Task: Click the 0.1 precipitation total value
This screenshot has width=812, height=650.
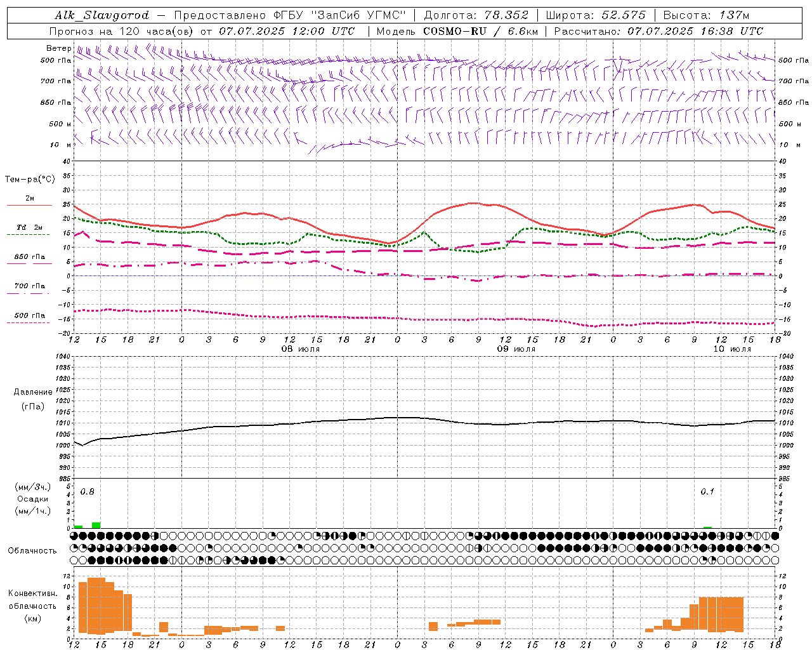Action: (x=707, y=492)
